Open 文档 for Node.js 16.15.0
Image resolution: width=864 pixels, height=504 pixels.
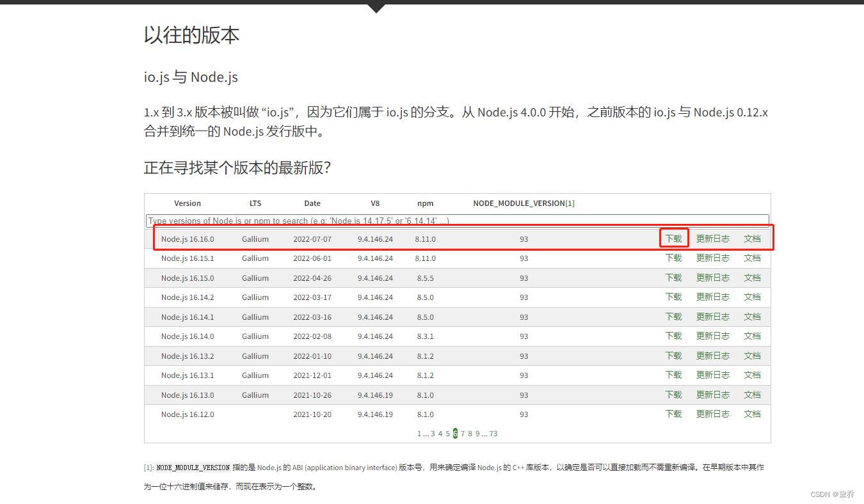[x=752, y=278]
